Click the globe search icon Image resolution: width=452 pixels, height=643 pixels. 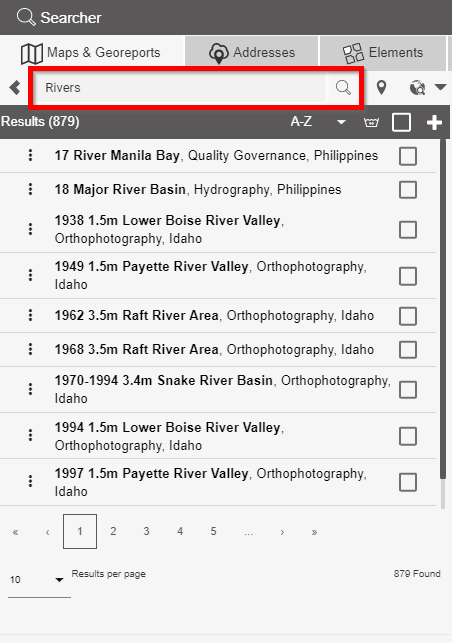point(418,87)
